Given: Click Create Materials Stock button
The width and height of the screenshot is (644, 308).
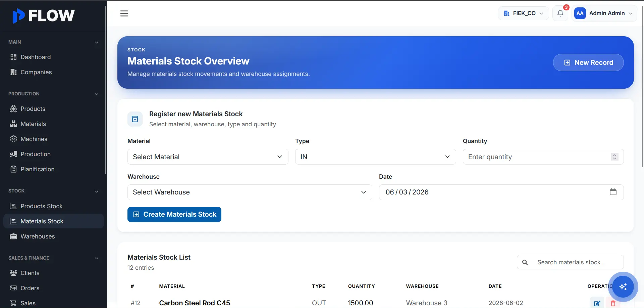Looking at the screenshot, I should pos(174,214).
